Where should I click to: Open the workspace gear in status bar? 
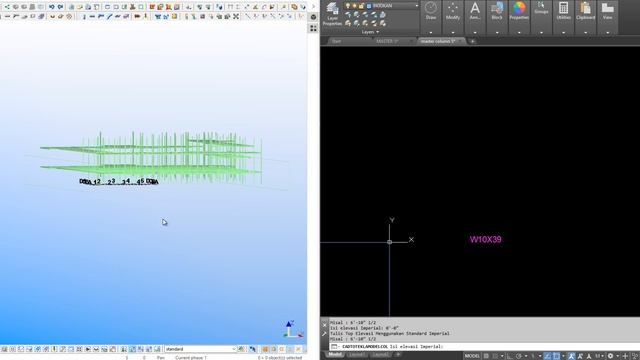point(610,356)
